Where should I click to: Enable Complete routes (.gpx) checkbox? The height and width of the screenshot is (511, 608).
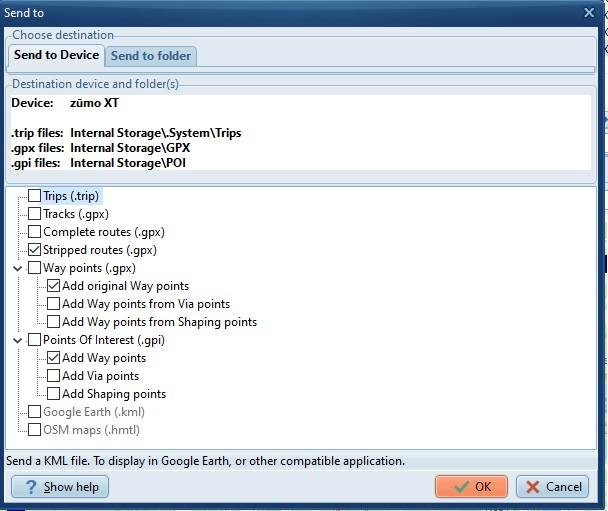coord(35,232)
